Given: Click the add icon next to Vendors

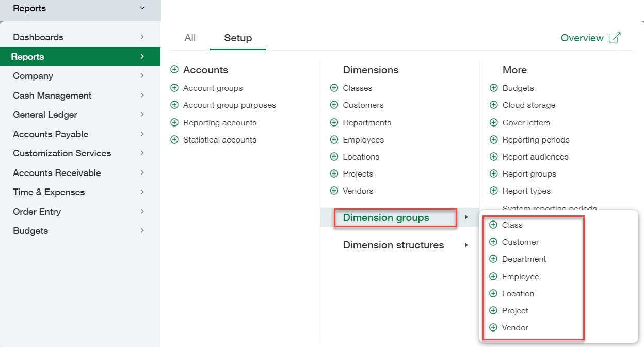Looking at the screenshot, I should tap(333, 191).
